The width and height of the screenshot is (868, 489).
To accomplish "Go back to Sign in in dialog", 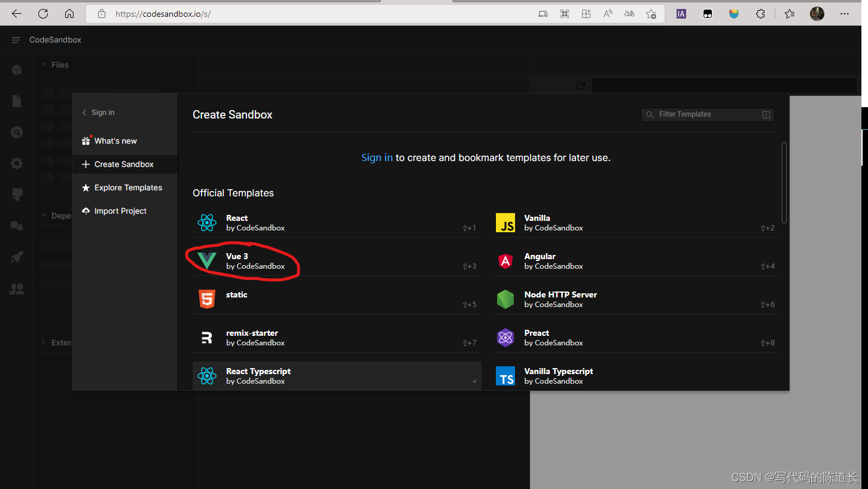I will [x=99, y=113].
